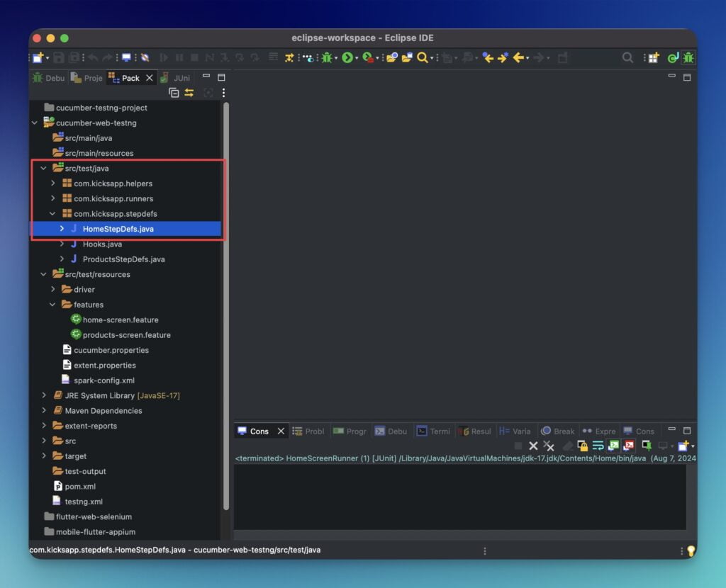Open Debug button dropdown arrow
726x588 pixels.
(336, 58)
